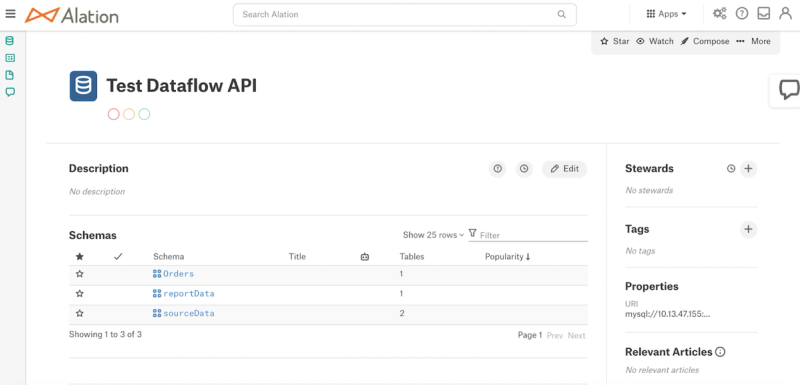Screen dimensions: 800x385
Task: Open the floating chat bubble panel
Action: [788, 90]
